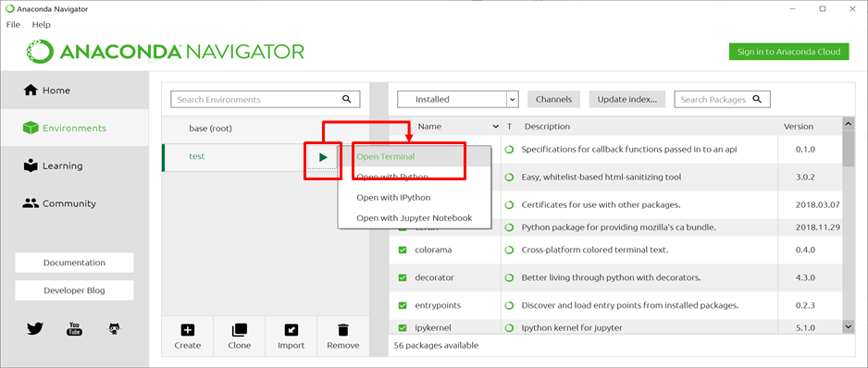Uncheck the decorator package checkbox
Screen dimensions: 868x368
pos(403,277)
